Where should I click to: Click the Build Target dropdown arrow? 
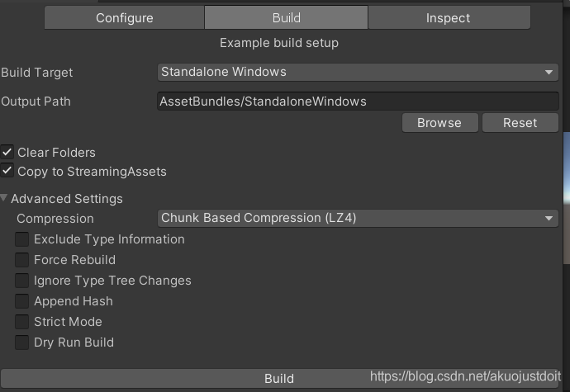click(x=549, y=73)
